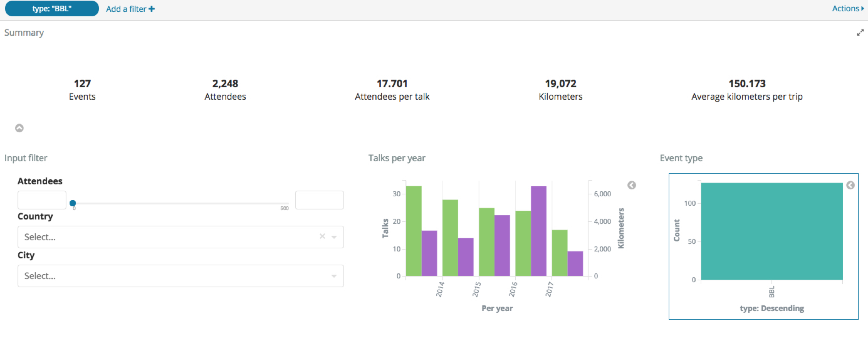Click the first green Talks bar before 2014

click(414, 231)
